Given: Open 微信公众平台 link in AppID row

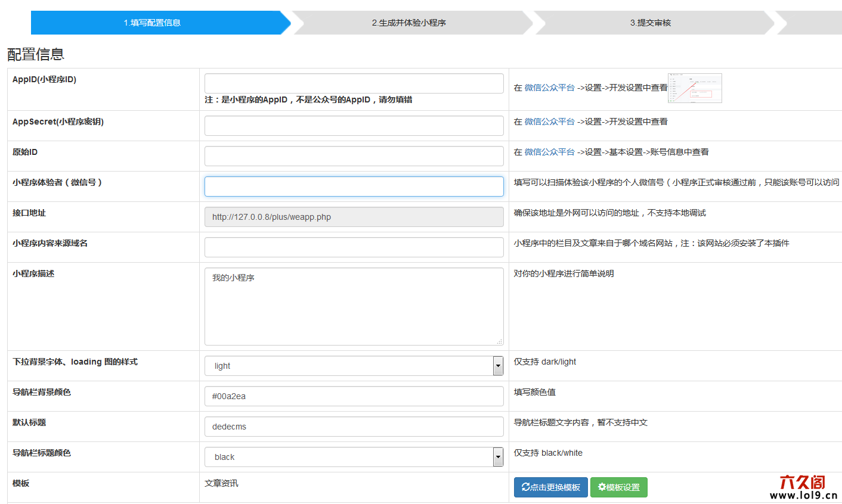Looking at the screenshot, I should (x=549, y=88).
